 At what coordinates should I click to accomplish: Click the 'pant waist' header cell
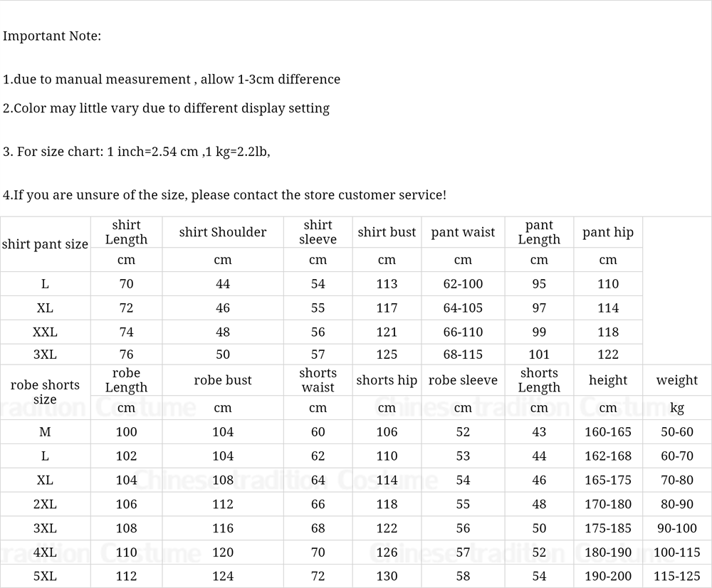click(463, 232)
